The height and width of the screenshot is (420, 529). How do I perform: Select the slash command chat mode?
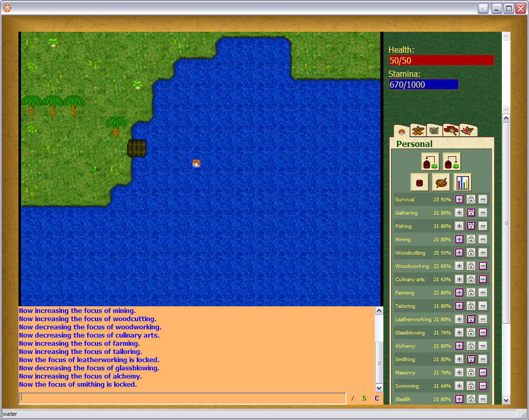point(353,398)
